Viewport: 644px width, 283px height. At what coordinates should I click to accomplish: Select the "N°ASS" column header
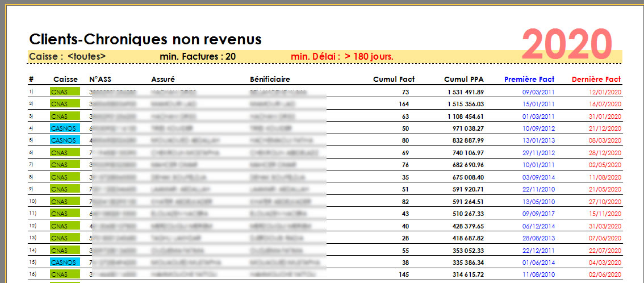(x=101, y=80)
